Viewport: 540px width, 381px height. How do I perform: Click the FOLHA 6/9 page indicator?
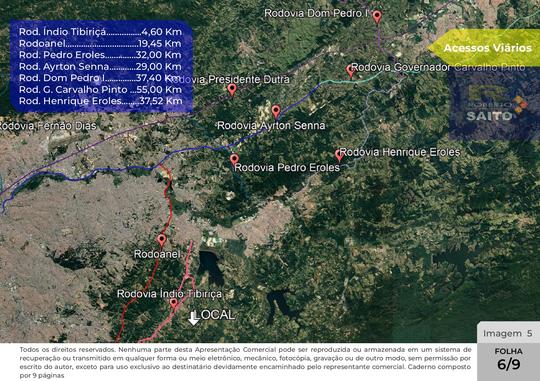tap(508, 360)
